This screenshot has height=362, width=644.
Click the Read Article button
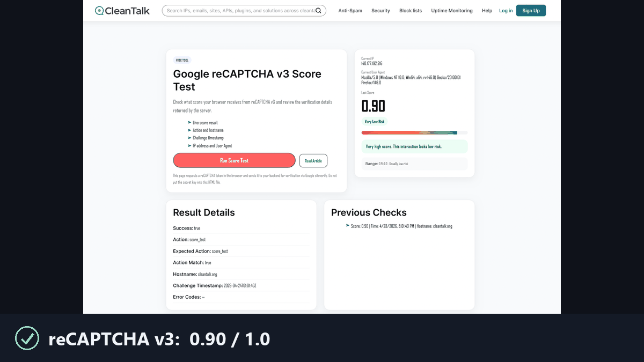pyautogui.click(x=313, y=160)
